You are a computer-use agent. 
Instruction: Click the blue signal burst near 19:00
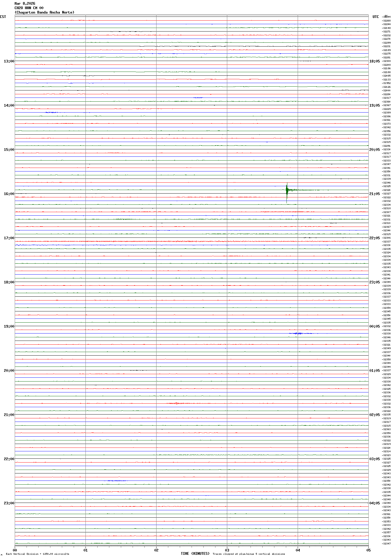[x=299, y=334]
